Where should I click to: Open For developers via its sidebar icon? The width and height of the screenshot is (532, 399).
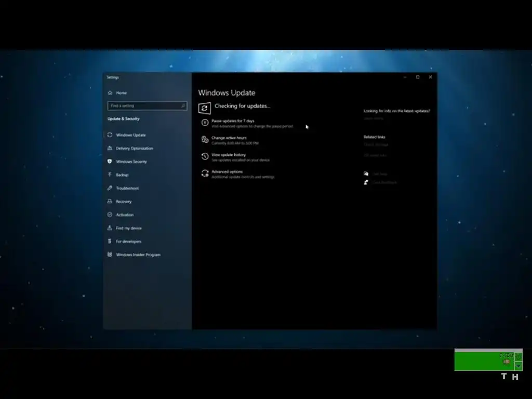(110, 241)
